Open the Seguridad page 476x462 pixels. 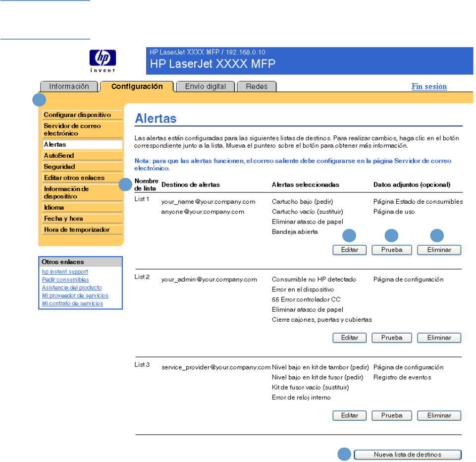82,167
